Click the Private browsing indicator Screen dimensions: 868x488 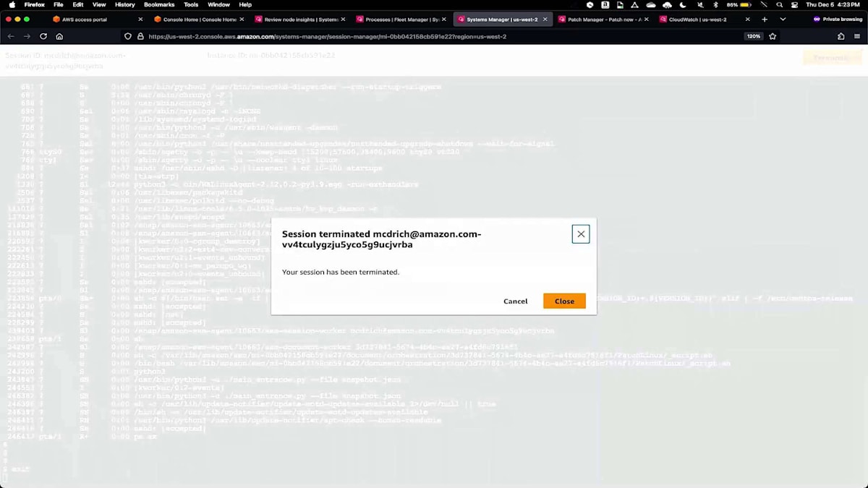click(838, 20)
